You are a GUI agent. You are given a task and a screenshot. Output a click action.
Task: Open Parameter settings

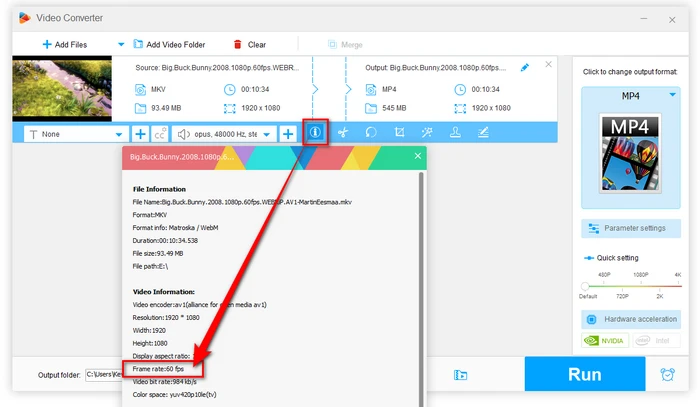tap(629, 228)
